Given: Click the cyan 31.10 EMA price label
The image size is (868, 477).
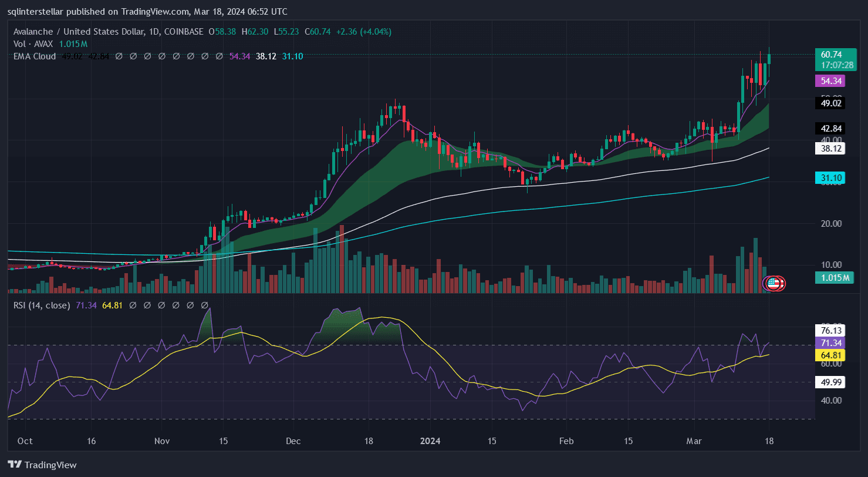Looking at the screenshot, I should click(830, 177).
